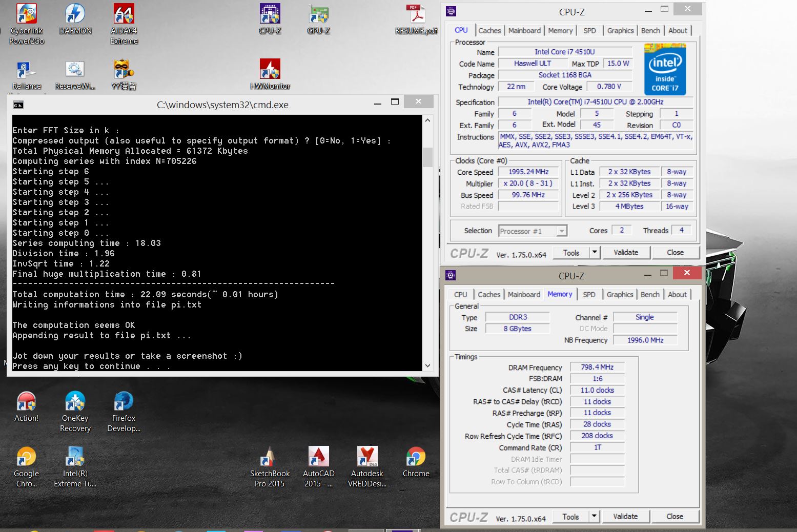The image size is (797, 532).
Task: Click Multiplier value x 20.0 ( 8 - 31 )
Action: (x=528, y=183)
